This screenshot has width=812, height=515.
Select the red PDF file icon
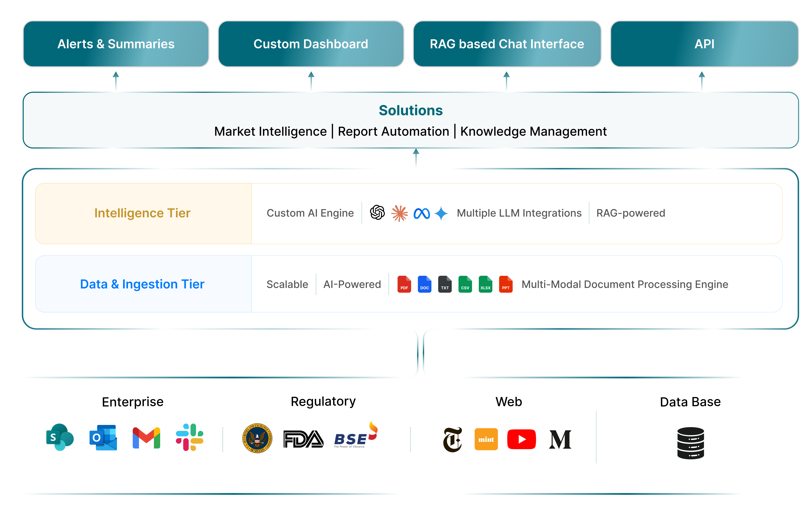click(x=404, y=284)
